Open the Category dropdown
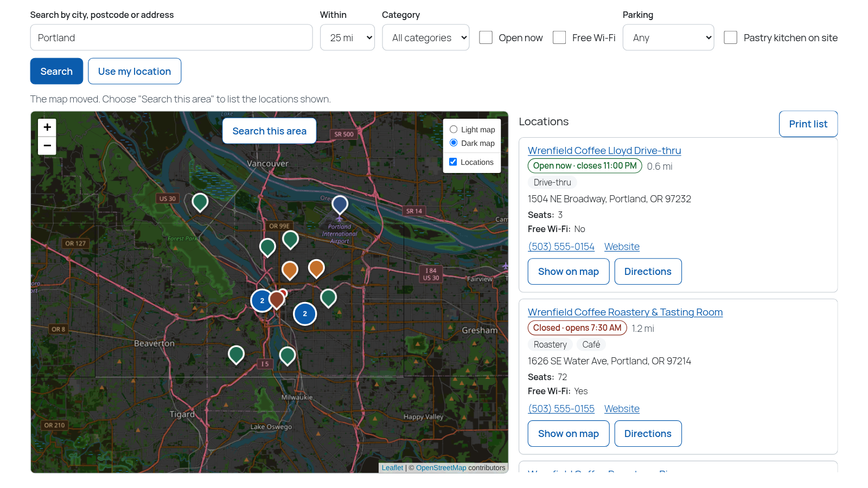The height and width of the screenshot is (488, 868). (x=426, y=37)
